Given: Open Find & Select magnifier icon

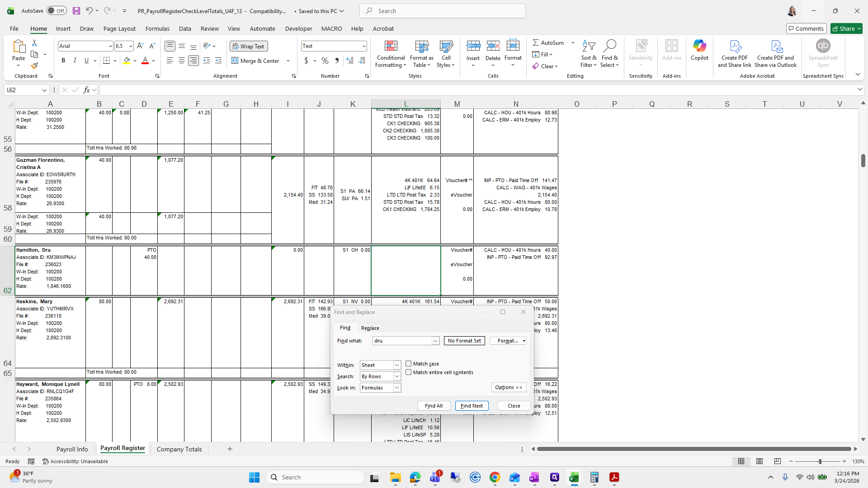Looking at the screenshot, I should (609, 46).
